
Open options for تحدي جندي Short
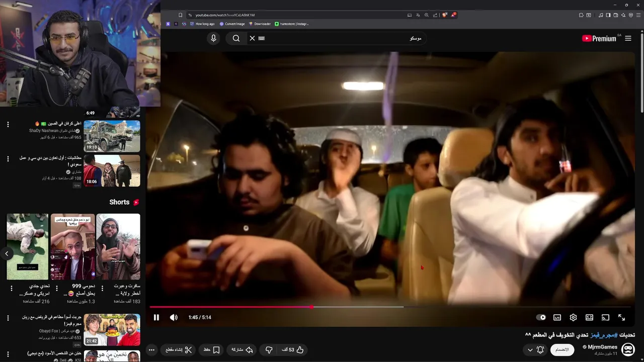pos(11,288)
